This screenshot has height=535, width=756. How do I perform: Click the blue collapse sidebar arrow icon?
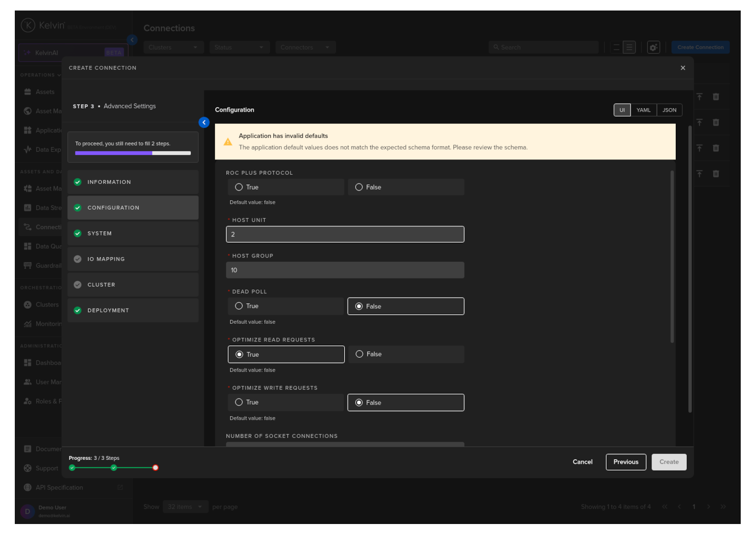pyautogui.click(x=204, y=123)
